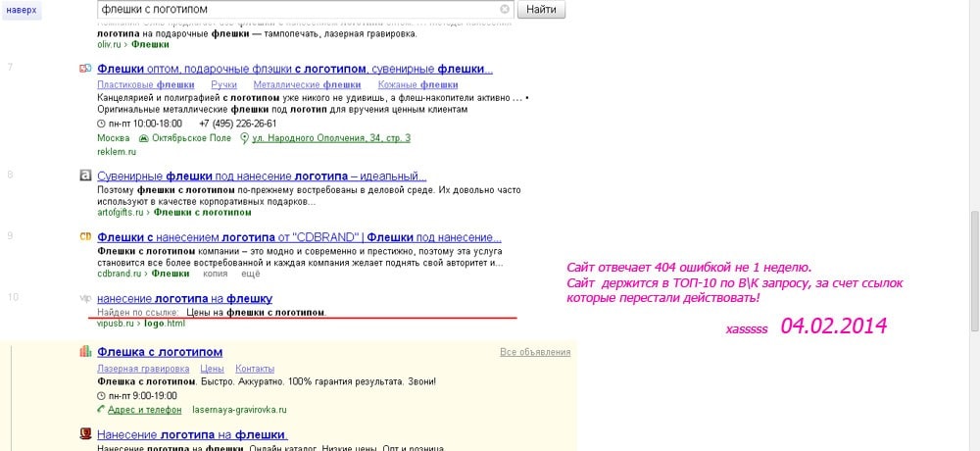Click the clock icon beside 'пн-пт 9:00-19:00'
980x451 pixels.
[101, 396]
